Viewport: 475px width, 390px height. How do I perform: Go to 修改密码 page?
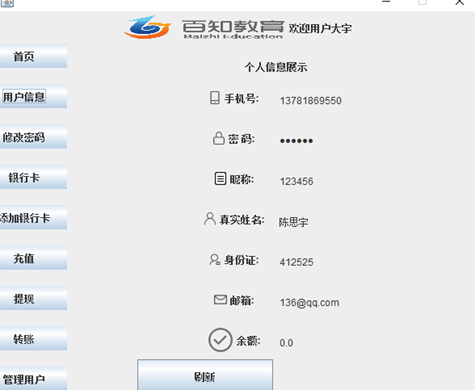tap(33, 137)
